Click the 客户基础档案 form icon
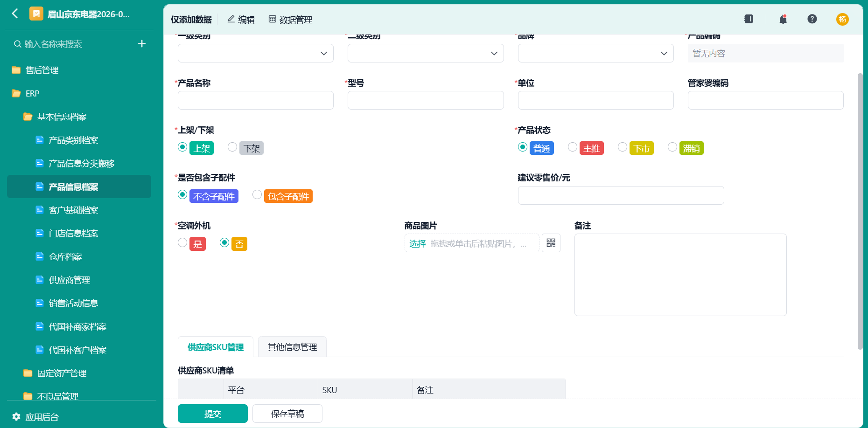Viewport: 868px width, 428px height. point(40,210)
